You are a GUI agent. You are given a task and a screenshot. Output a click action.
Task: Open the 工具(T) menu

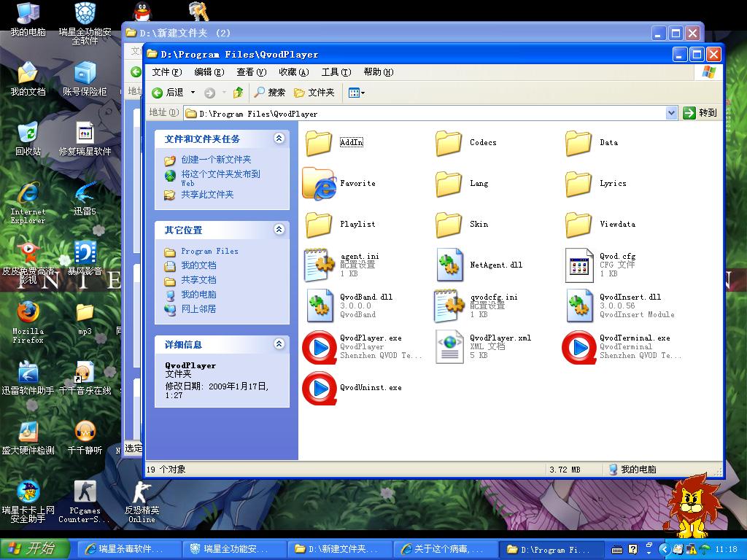pyautogui.click(x=336, y=72)
